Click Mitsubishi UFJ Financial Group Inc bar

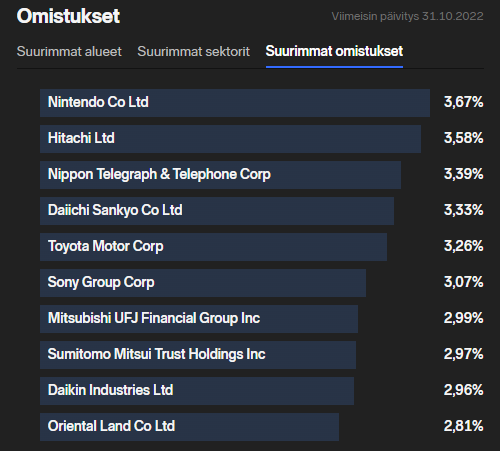click(199, 319)
